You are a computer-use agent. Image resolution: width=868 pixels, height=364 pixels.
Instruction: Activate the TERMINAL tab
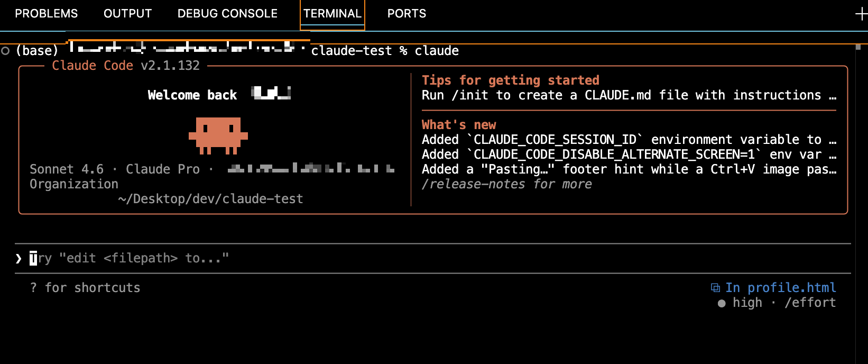tap(333, 14)
